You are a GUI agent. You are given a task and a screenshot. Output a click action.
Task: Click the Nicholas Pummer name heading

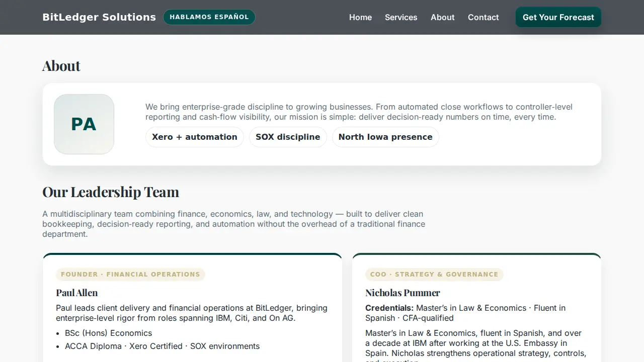pyautogui.click(x=403, y=293)
